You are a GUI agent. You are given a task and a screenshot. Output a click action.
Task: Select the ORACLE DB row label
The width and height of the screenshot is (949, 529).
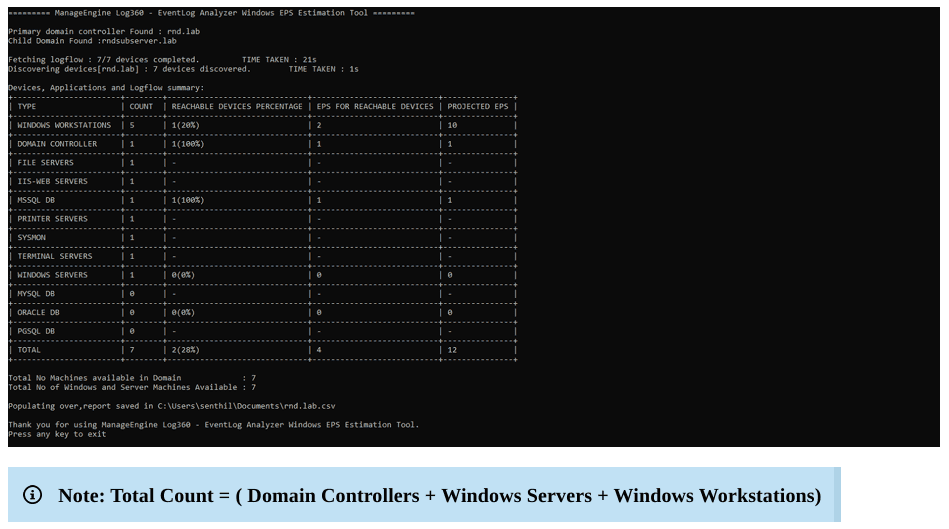point(39,313)
